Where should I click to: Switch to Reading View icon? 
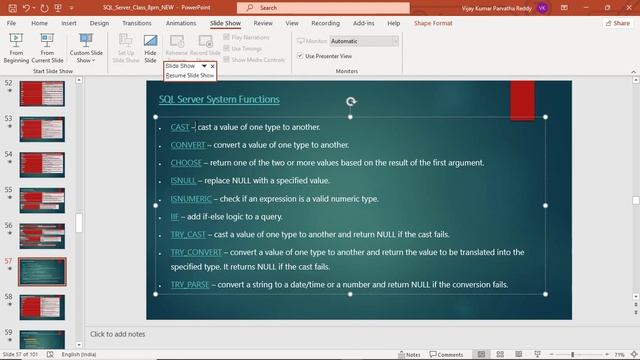(x=518, y=354)
